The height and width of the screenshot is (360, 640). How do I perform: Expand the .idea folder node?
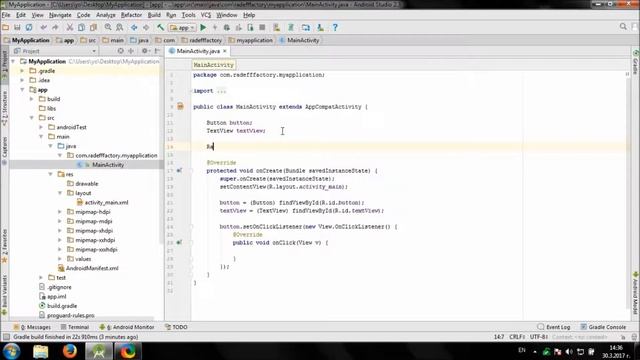click(x=22, y=80)
